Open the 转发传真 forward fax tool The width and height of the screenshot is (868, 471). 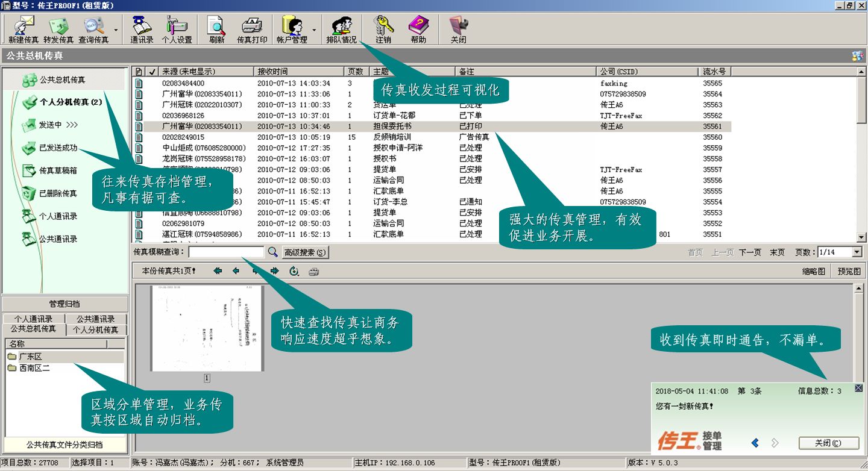58,30
